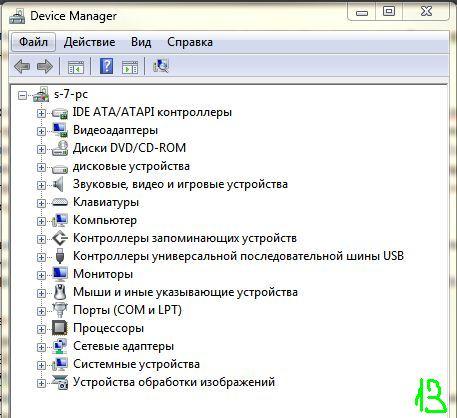Click the Forward arrow toolbar icon
This screenshot has width=457, height=418.
pos(44,66)
